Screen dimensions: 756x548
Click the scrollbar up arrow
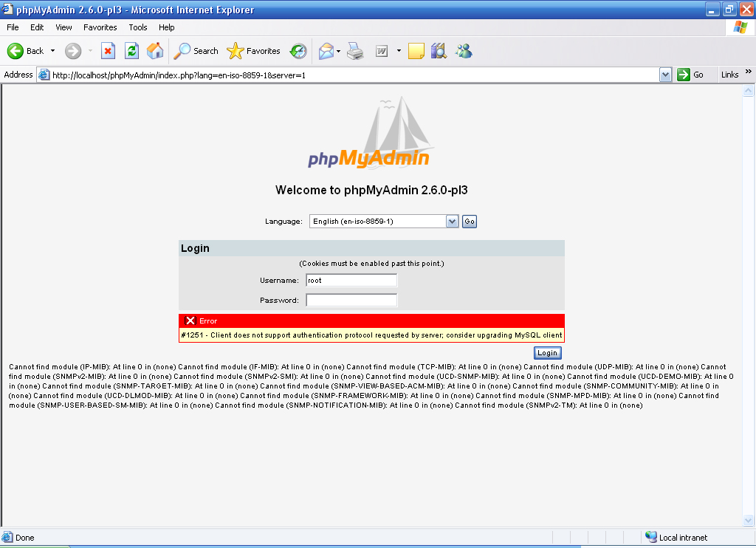tap(749, 91)
